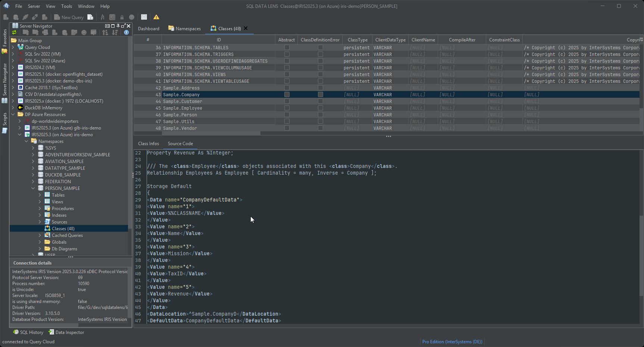Expand the dp-worldwideimporters node

(x=20, y=121)
